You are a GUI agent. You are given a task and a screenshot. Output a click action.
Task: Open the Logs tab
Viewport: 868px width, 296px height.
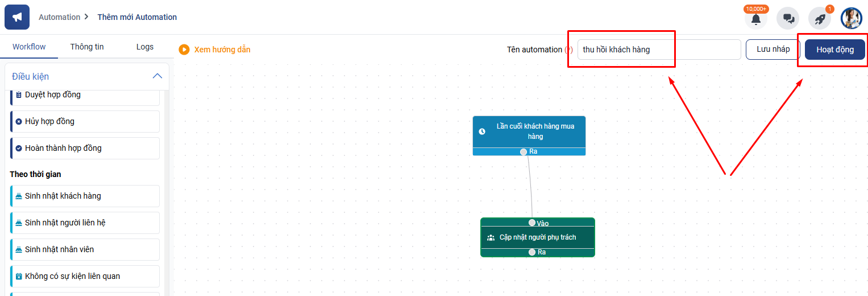pyautogui.click(x=145, y=47)
